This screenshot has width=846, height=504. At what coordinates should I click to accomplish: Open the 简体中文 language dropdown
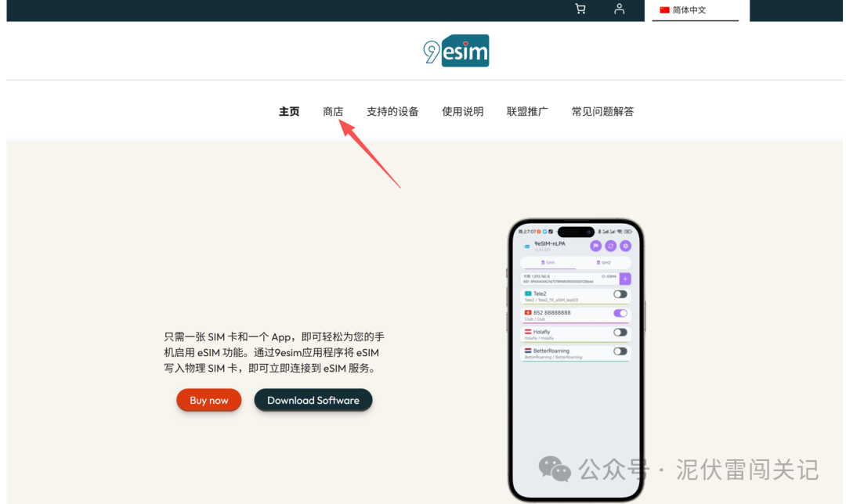click(695, 10)
